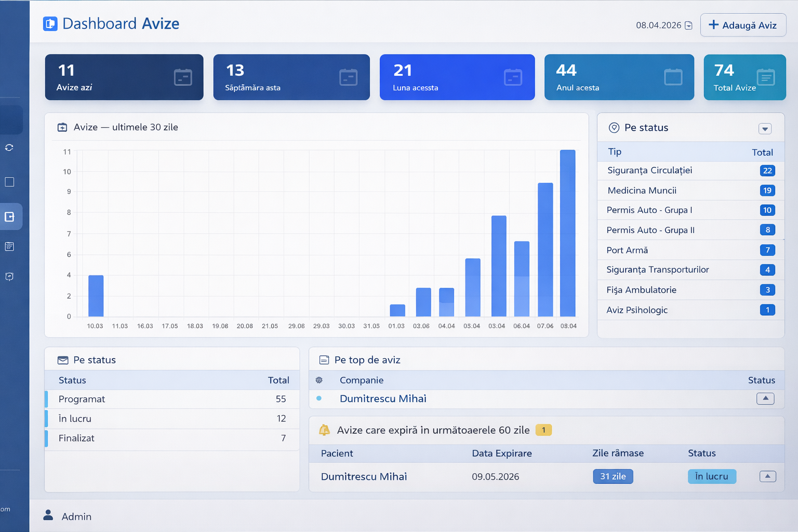This screenshot has height=532, width=798.
Task: Switch to the Luna acesta stat card
Action: [x=457, y=77]
